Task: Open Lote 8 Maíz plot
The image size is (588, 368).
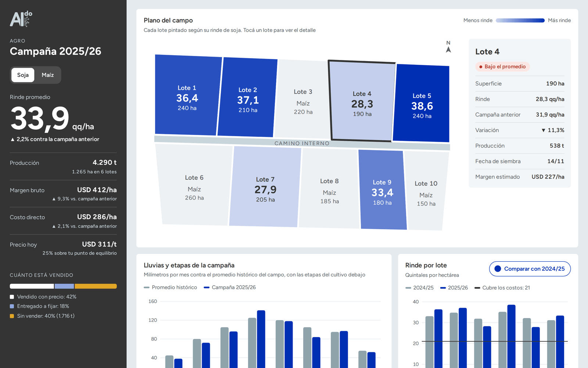Action: click(x=329, y=188)
